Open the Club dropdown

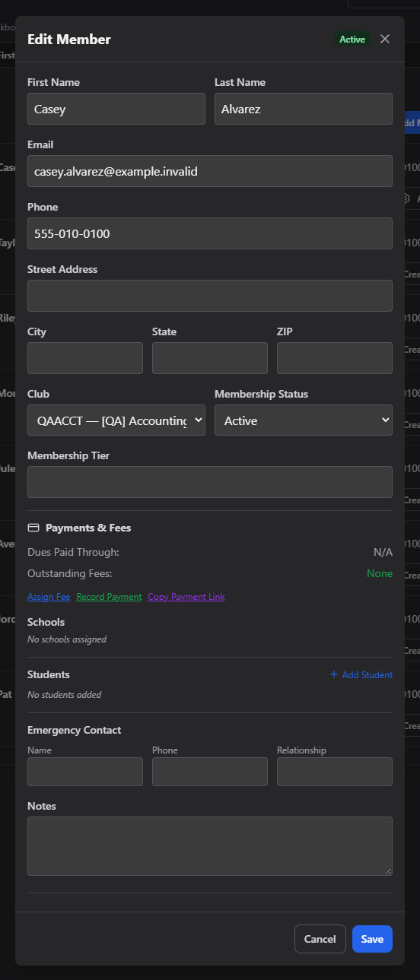pos(116,420)
